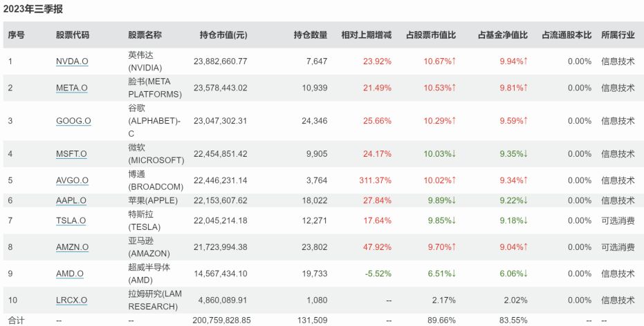Screen dimensions: 644x326
Task: Open the TSLA.O stock code link
Action: click(71, 220)
